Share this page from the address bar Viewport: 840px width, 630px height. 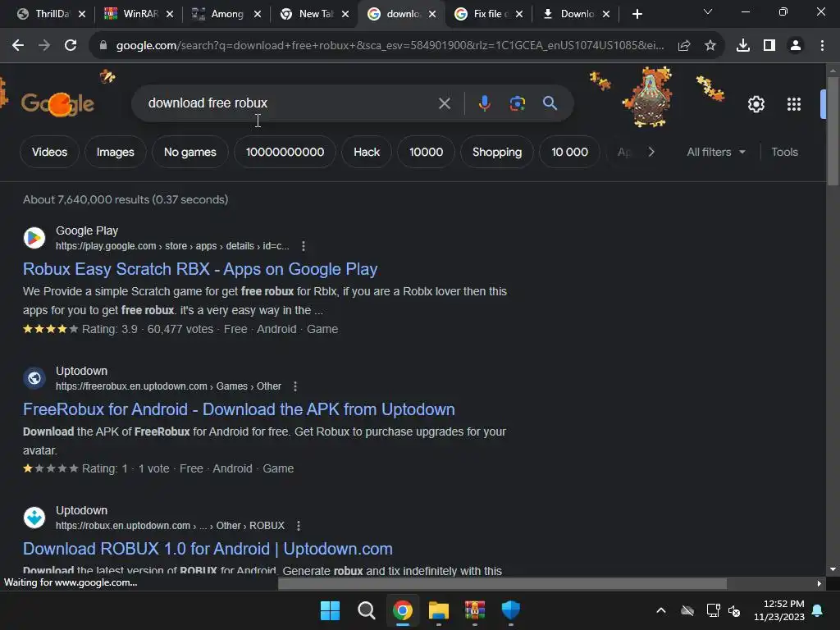click(x=684, y=46)
